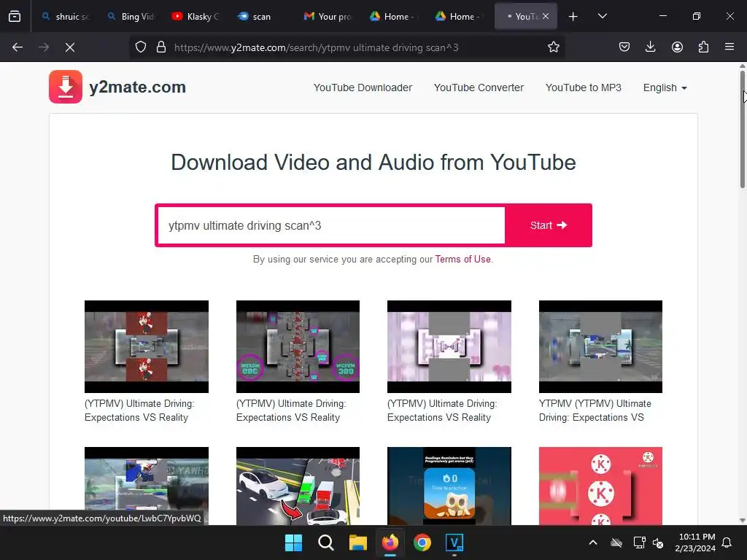Show hidden system tray icons
This screenshot has width=747, height=560.
tap(593, 542)
